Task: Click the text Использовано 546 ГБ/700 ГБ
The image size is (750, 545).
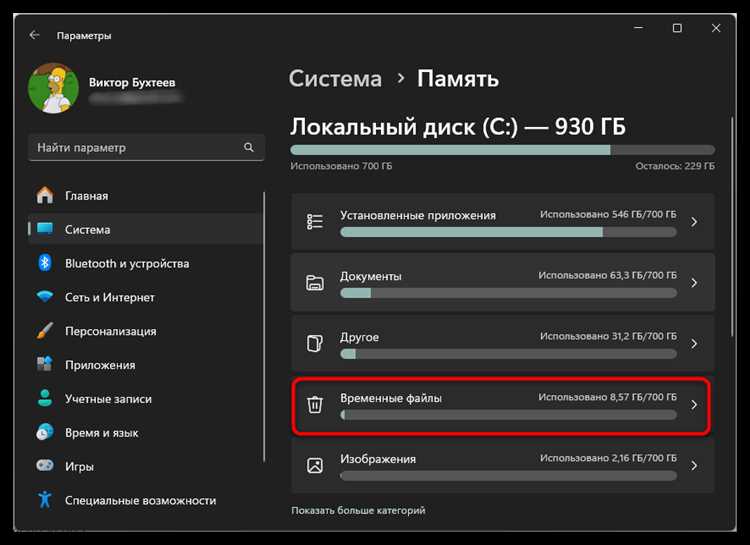Action: click(608, 214)
